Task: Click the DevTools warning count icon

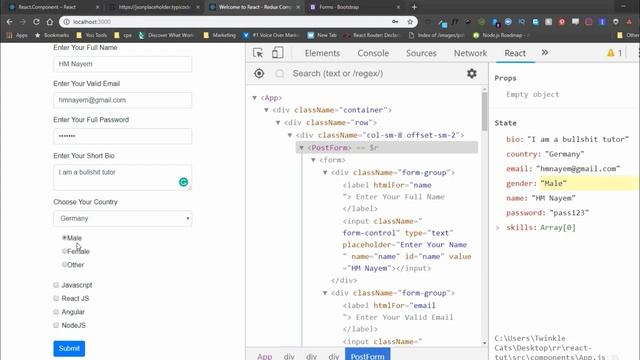Action: 614,53
